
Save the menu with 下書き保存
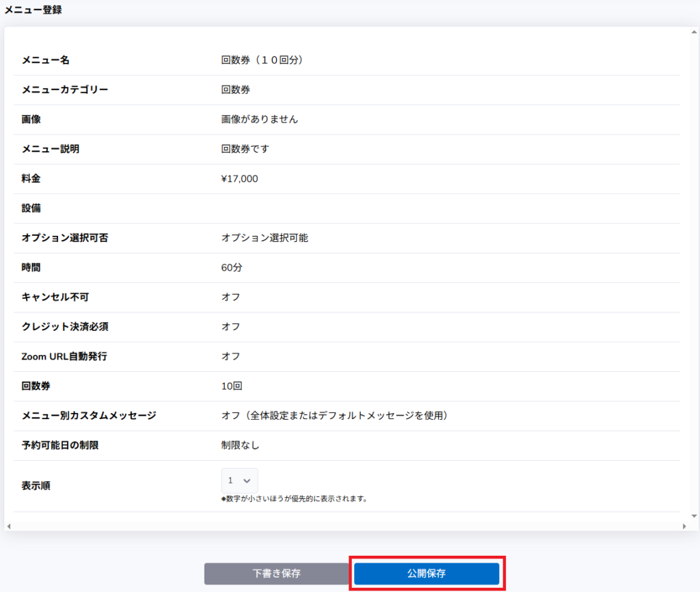pos(276,574)
